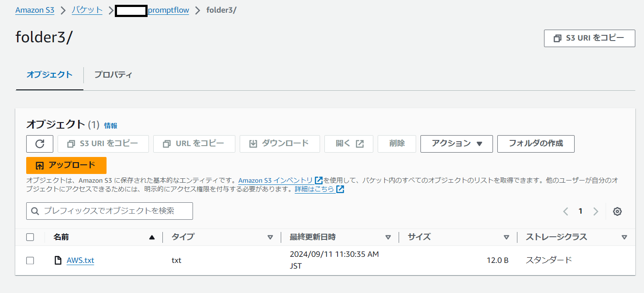Open the 情報 info link
Screen dimensions: 644x293
[x=110, y=126]
